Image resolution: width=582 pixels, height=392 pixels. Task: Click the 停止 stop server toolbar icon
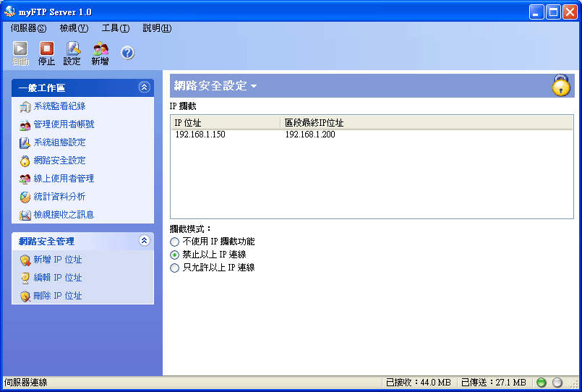point(47,48)
